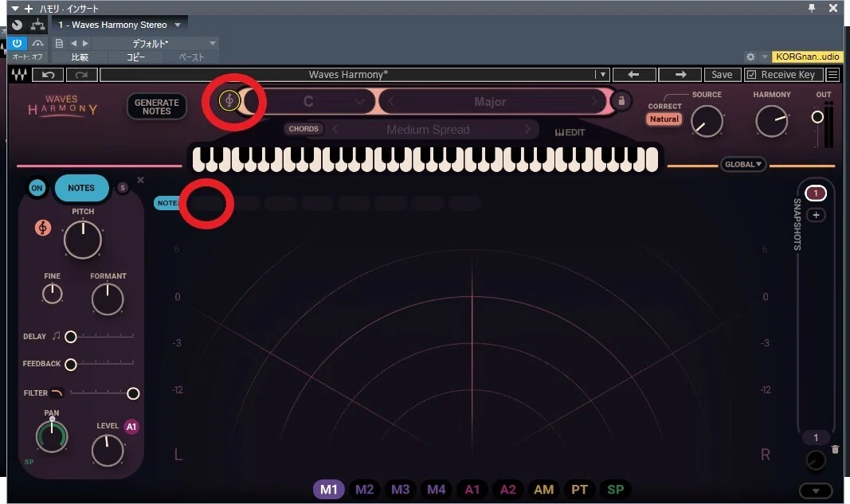Click the FILTER type shape icon
The image size is (850, 504).
(x=57, y=393)
